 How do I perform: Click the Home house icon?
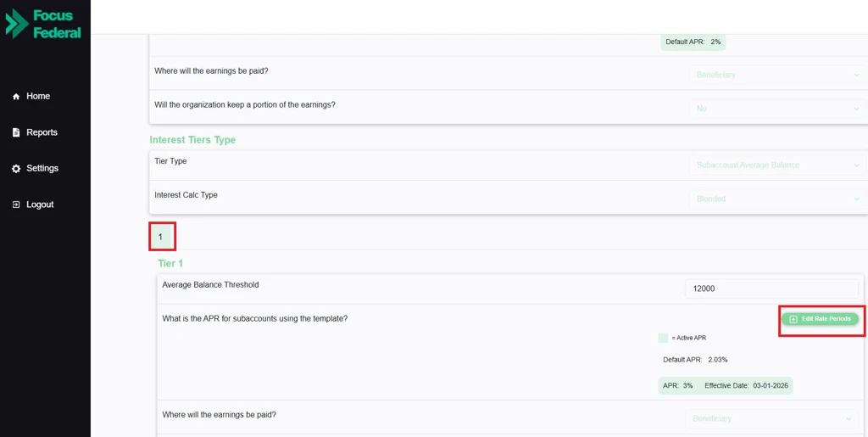pos(16,97)
